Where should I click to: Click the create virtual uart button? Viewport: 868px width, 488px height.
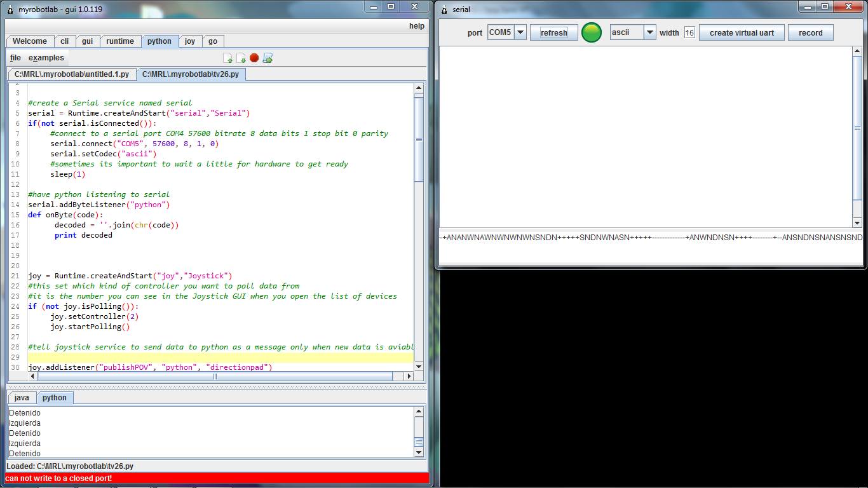[742, 32]
